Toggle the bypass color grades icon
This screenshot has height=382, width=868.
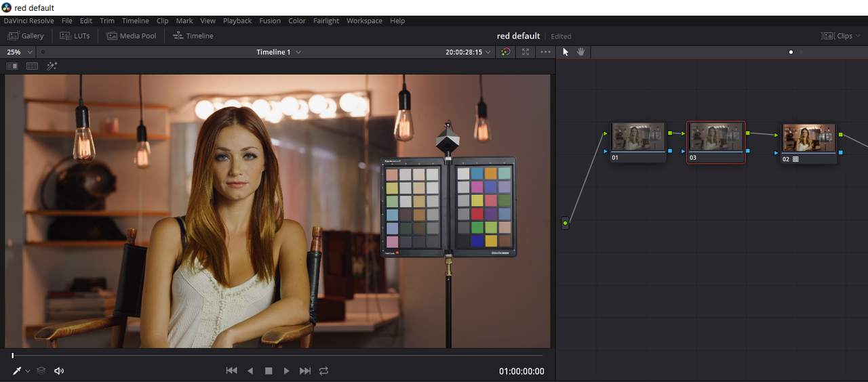tap(506, 52)
